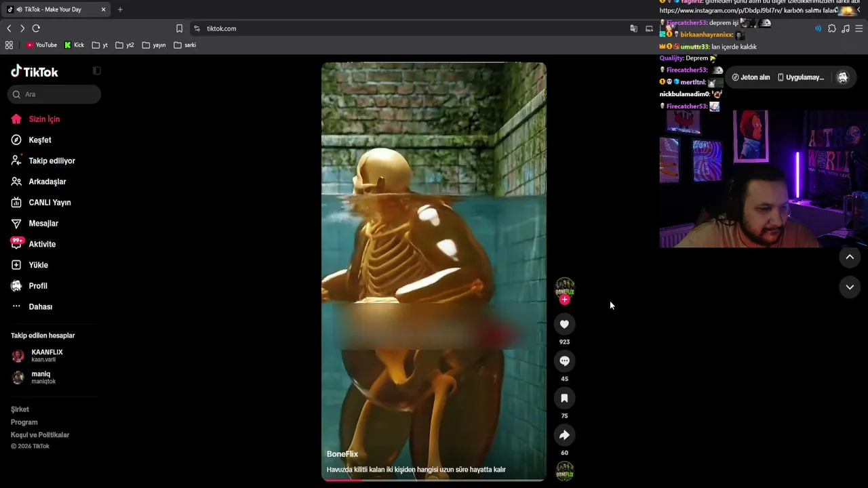Open the yayın bookmarks folder
Image resolution: width=868 pixels, height=488 pixels.
154,45
